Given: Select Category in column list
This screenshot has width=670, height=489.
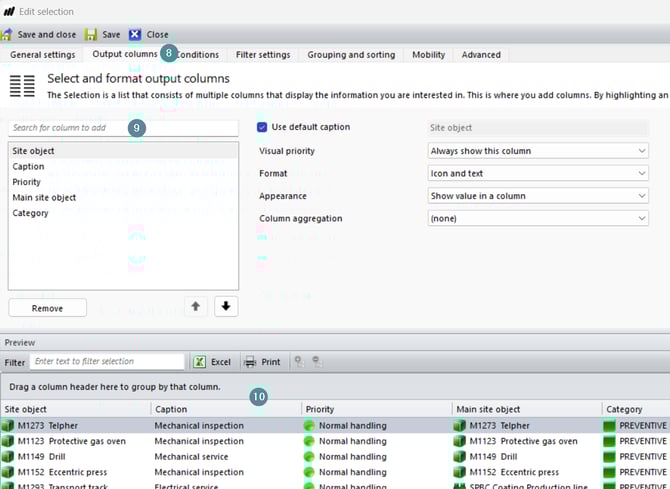Looking at the screenshot, I should coord(123,213).
